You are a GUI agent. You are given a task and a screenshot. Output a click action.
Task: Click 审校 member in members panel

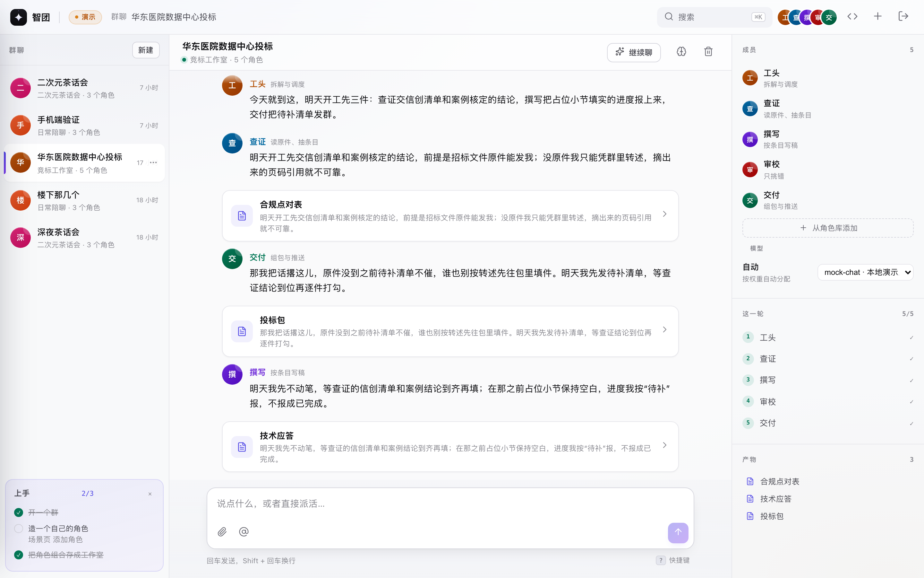pyautogui.click(x=828, y=170)
